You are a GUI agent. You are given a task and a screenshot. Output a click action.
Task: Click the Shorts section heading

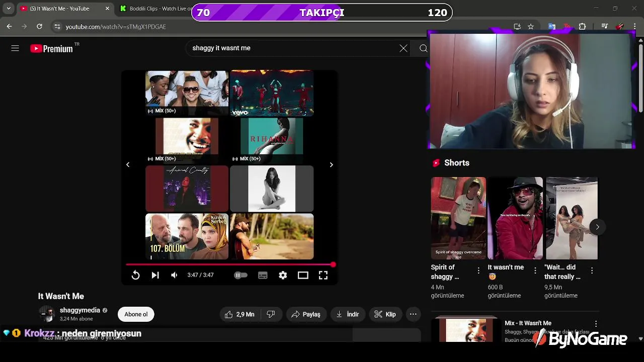[457, 163]
